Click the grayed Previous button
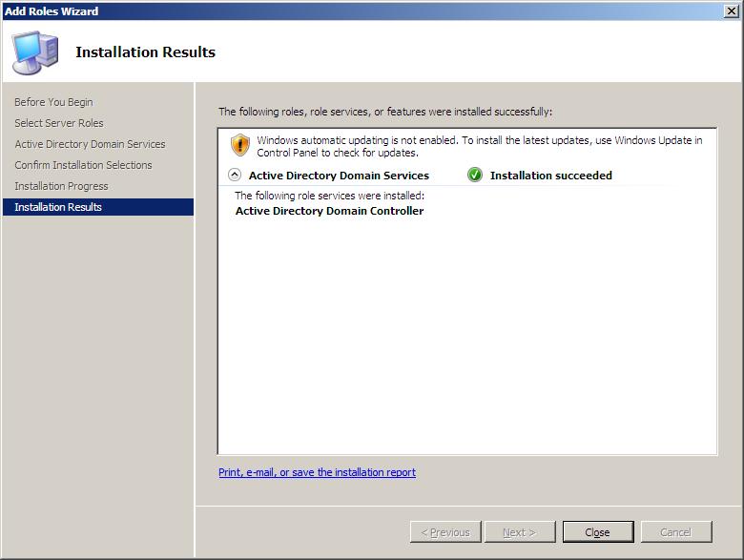The image size is (744, 560). click(x=445, y=532)
